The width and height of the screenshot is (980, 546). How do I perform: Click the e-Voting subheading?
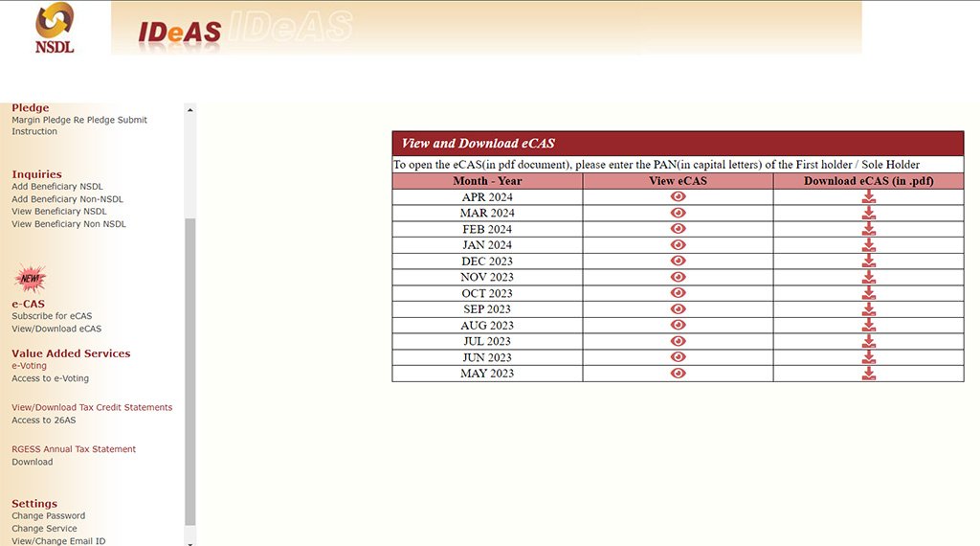tap(29, 366)
